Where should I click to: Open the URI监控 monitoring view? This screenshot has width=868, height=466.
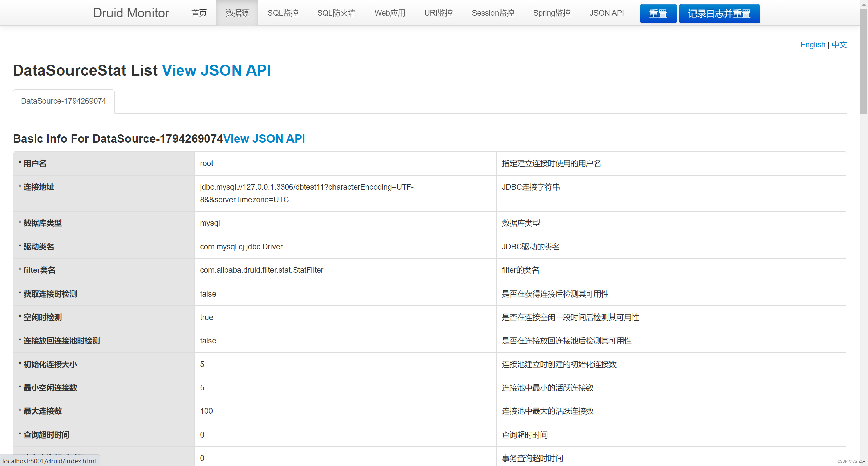coord(438,13)
